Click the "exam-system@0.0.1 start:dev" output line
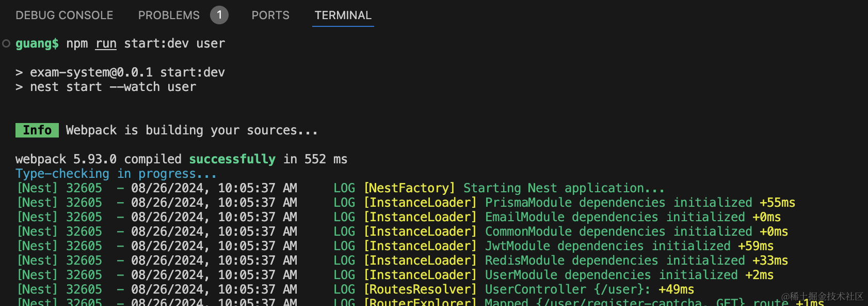Image resolution: width=868 pixels, height=306 pixels. (x=127, y=72)
